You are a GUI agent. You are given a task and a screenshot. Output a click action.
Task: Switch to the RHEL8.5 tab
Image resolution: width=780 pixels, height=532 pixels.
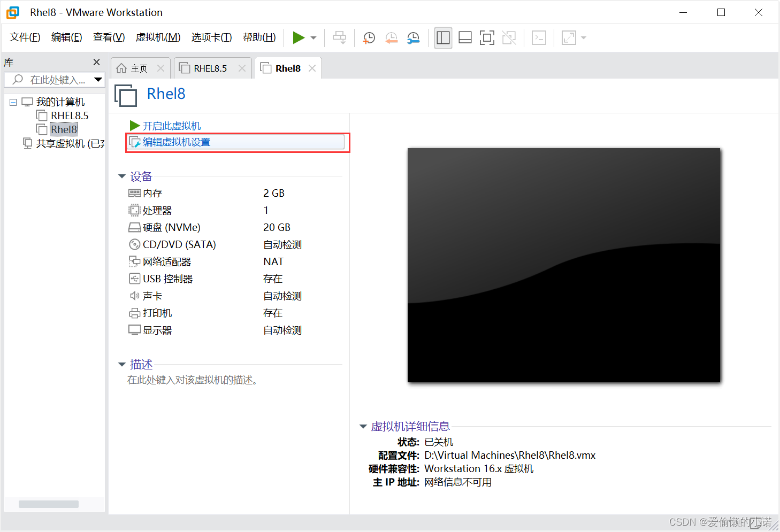point(210,68)
